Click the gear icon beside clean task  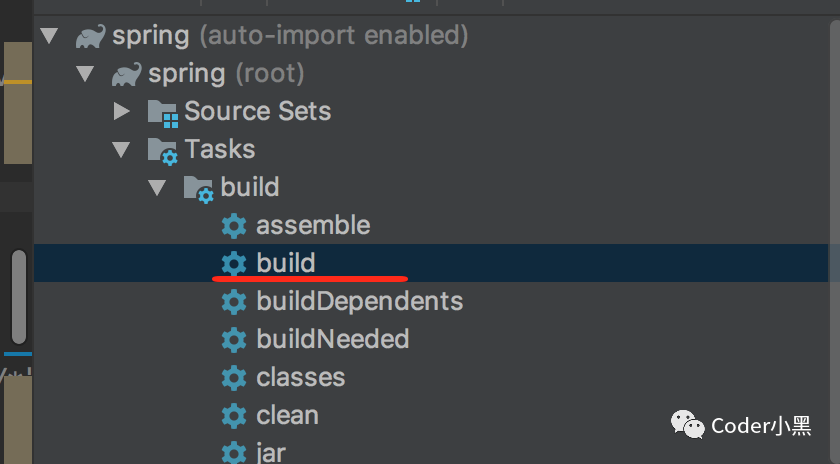(233, 415)
